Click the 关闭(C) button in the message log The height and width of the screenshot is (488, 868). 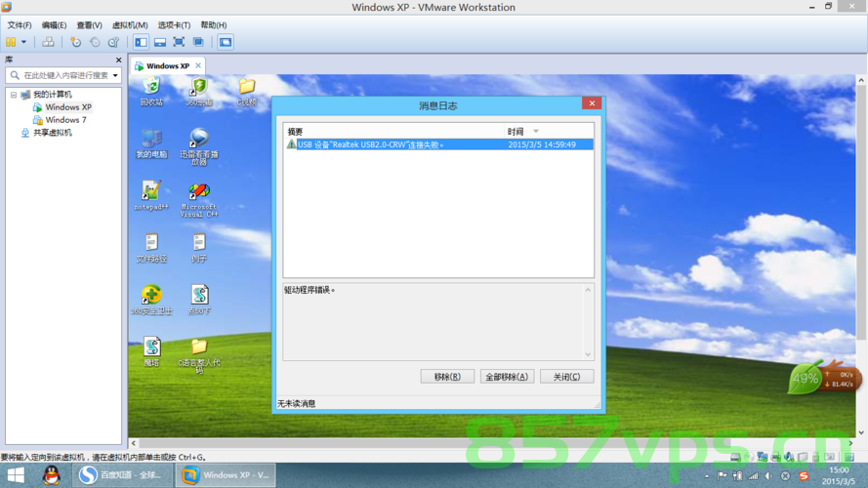[x=567, y=376]
